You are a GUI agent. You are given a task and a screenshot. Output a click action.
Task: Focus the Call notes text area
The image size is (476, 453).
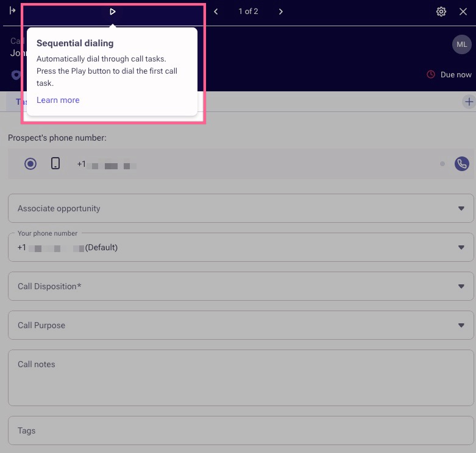pyautogui.click(x=241, y=377)
